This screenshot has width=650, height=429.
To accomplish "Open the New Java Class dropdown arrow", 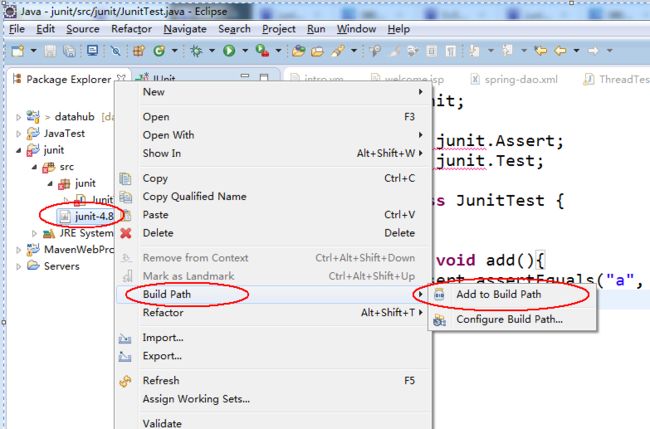I will pyautogui.click(x=175, y=51).
